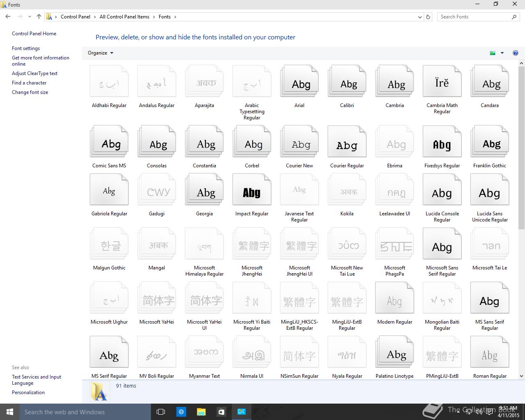This screenshot has width=525, height=420.
Task: Select the Cambria Math Regular font
Action: point(442,81)
